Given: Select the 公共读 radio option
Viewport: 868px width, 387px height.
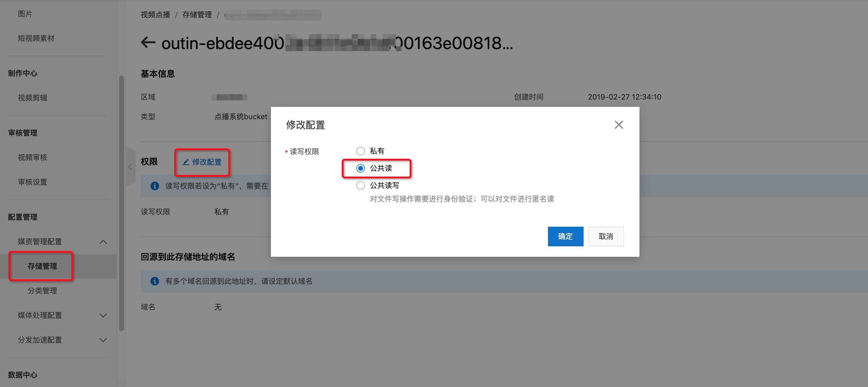Looking at the screenshot, I should [361, 168].
